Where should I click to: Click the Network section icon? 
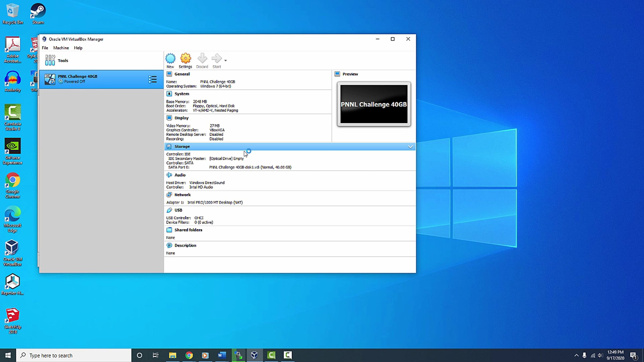[169, 195]
